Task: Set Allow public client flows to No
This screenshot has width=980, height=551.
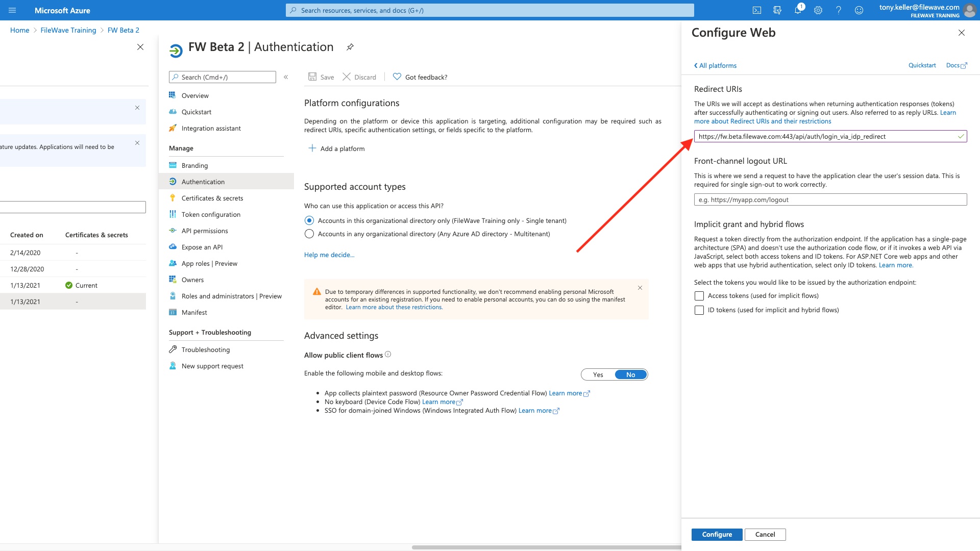Action: [x=631, y=374]
